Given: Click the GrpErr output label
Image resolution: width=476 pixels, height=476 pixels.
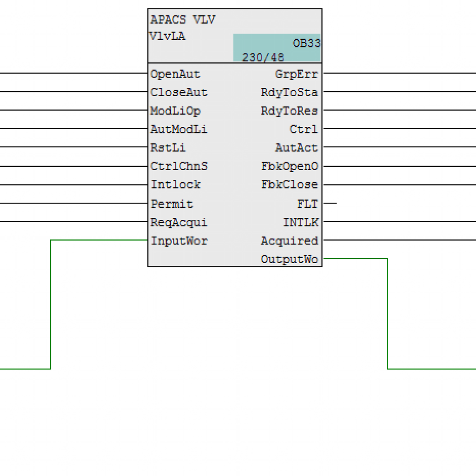Looking at the screenshot, I should 297,74.
